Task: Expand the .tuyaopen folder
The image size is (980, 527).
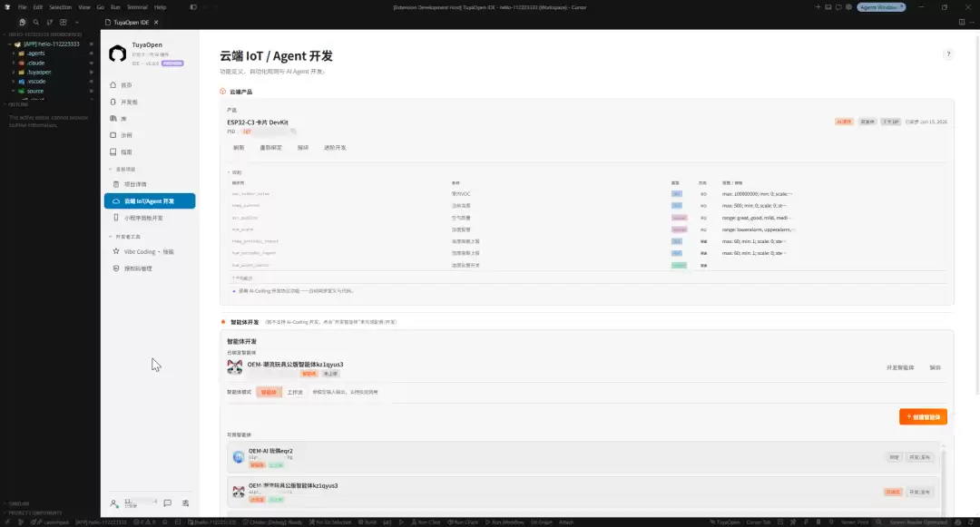Action: tap(14, 73)
